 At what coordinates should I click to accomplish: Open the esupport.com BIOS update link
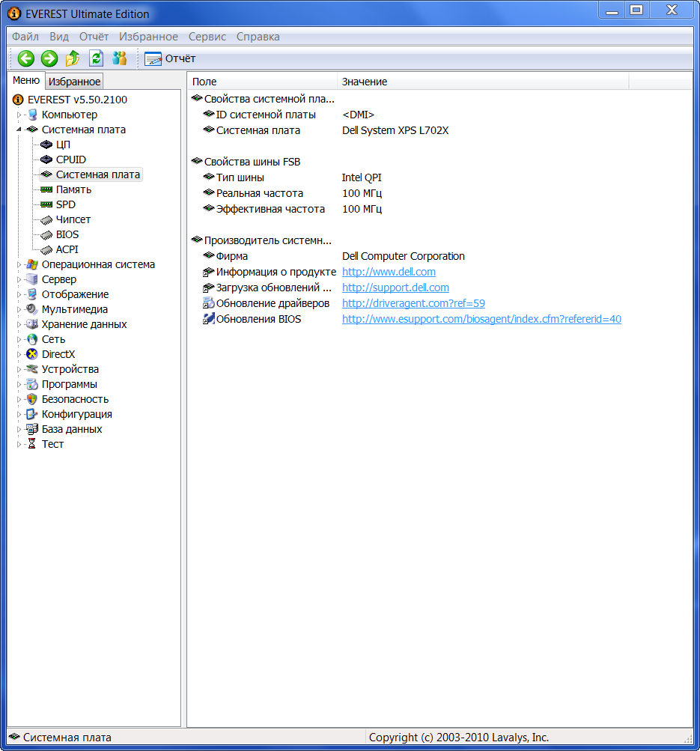(x=481, y=319)
